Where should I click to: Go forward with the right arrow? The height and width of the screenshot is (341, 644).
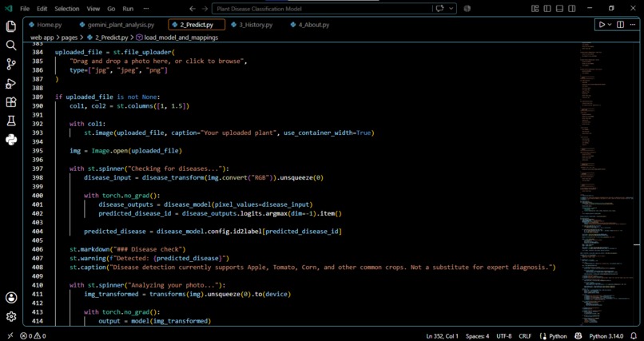(x=205, y=9)
